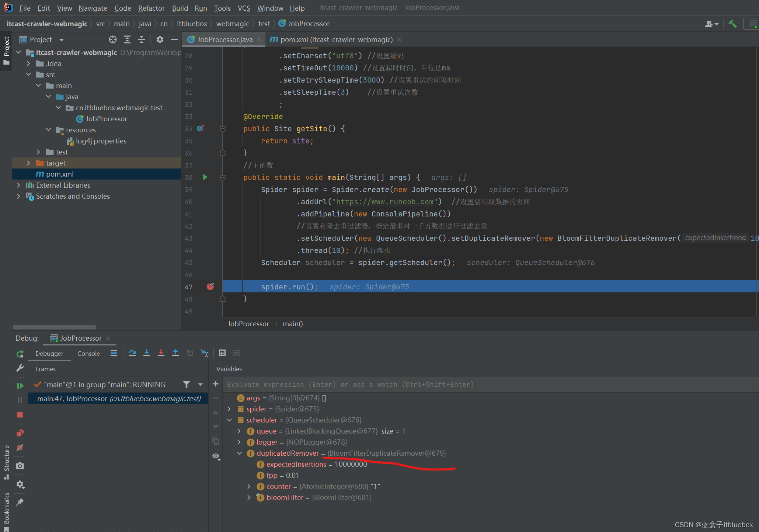Image resolution: width=759 pixels, height=532 pixels.
Task: Expand the spider variable node
Action: 229,409
